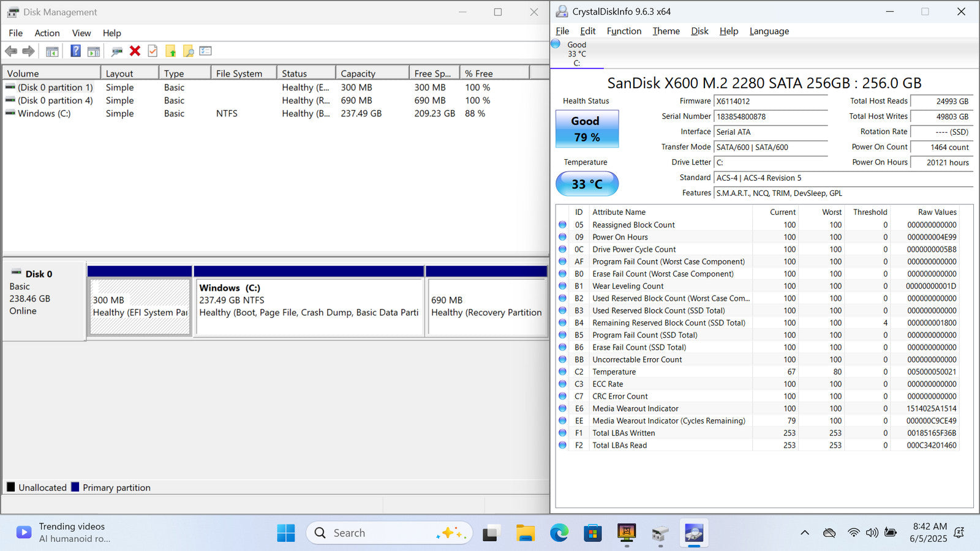Viewport: 980px width, 551px height.
Task: Click the status circle for Reassigned Block Count
Action: click(562, 225)
